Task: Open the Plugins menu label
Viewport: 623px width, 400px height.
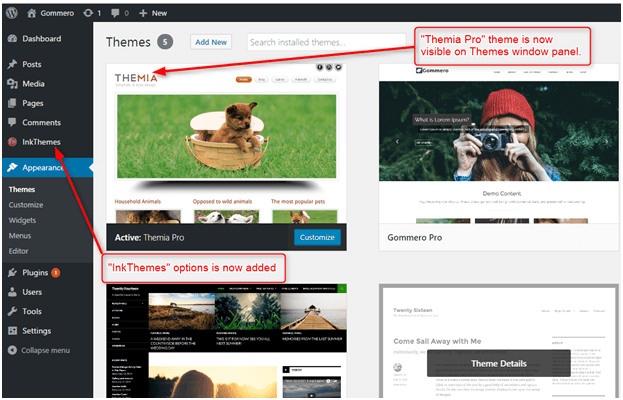Action: click(35, 272)
